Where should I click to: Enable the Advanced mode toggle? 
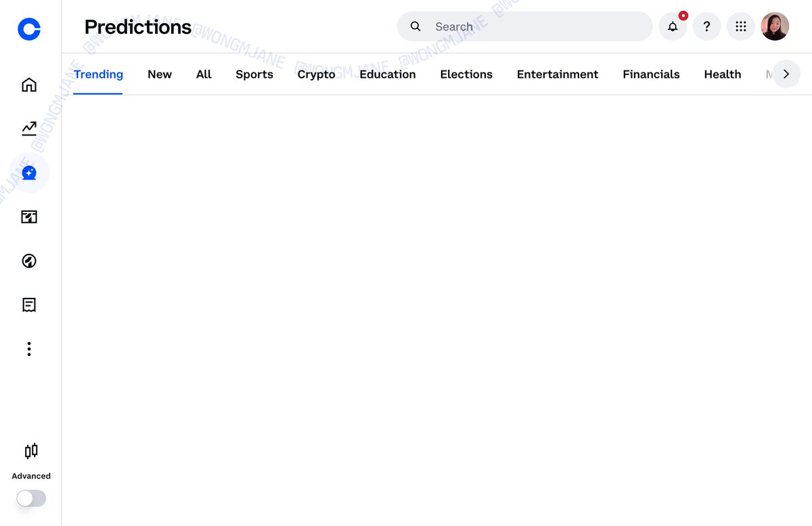pyautogui.click(x=30, y=498)
